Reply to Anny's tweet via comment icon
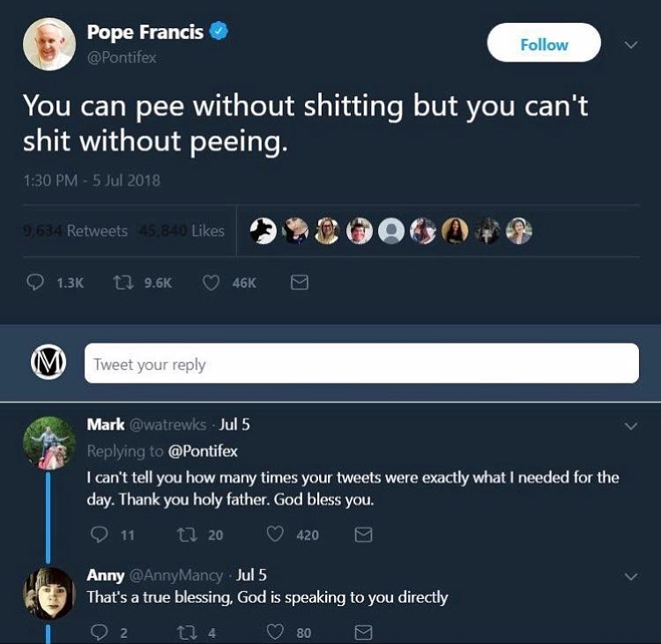661x644 pixels. click(97, 633)
